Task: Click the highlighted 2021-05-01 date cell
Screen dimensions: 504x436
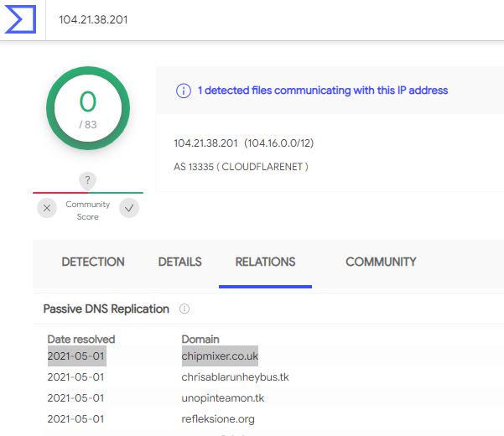Action: (x=77, y=356)
